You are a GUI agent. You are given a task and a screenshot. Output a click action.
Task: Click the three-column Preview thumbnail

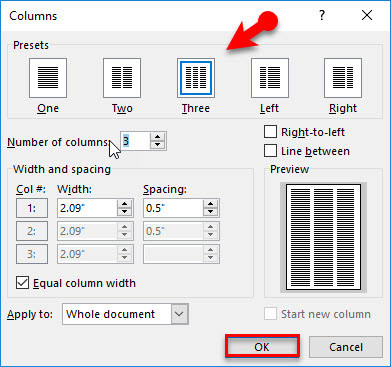tap(323, 237)
